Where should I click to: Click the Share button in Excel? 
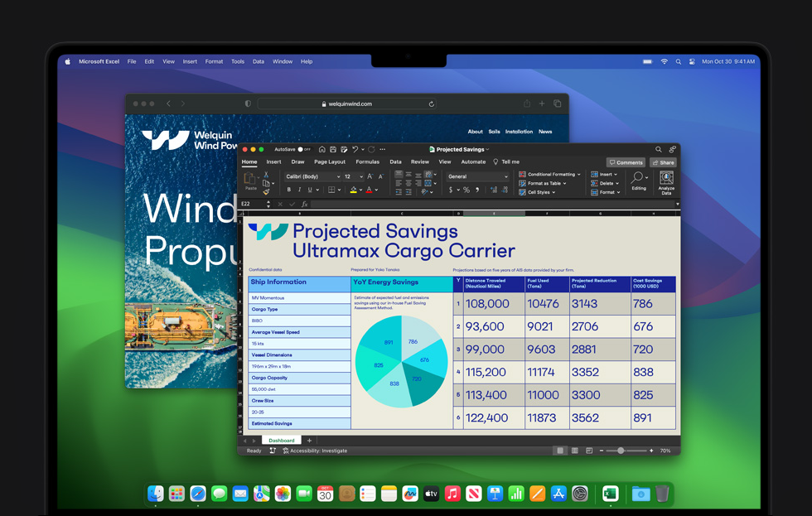tap(663, 162)
